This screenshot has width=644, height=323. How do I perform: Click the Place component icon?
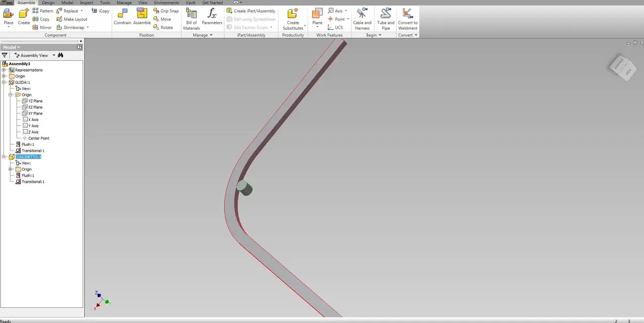8,14
